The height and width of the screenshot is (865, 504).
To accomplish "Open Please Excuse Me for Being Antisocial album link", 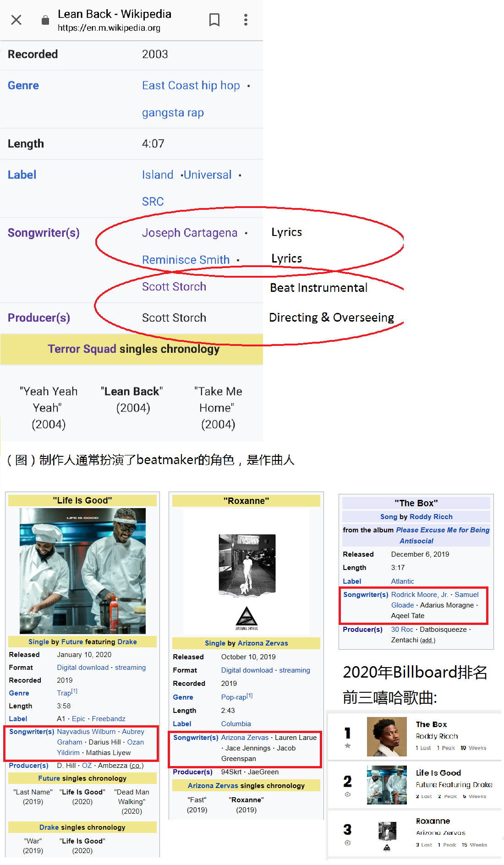I will [443, 536].
